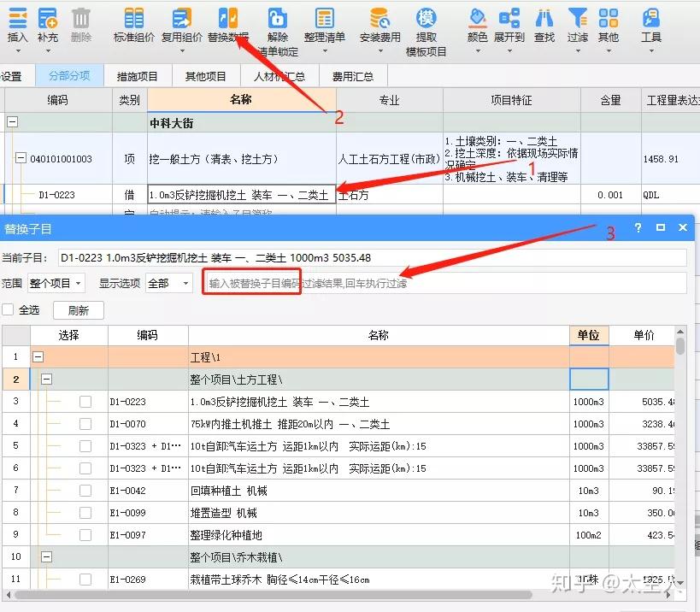Collapse the 整个项目\乔木栽植 node
Viewport: 700px width, 612px height.
[46, 557]
